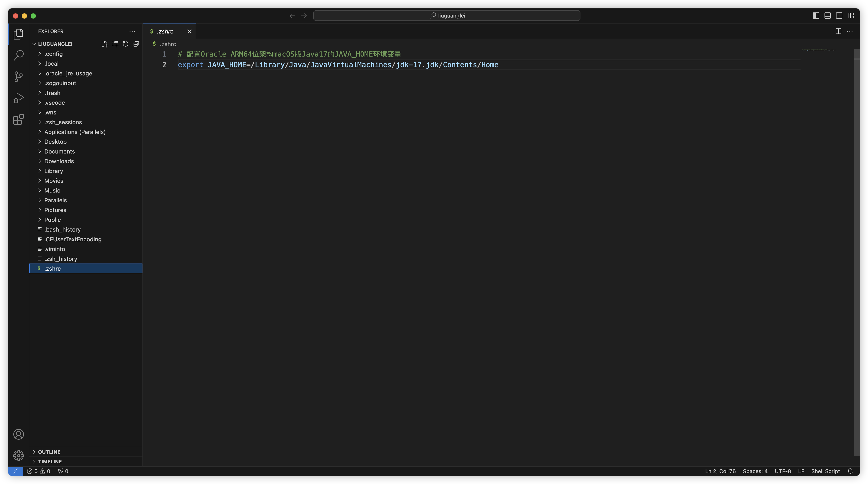The image size is (868, 484).
Task: Expand the OUTLINE section
Action: 49,452
